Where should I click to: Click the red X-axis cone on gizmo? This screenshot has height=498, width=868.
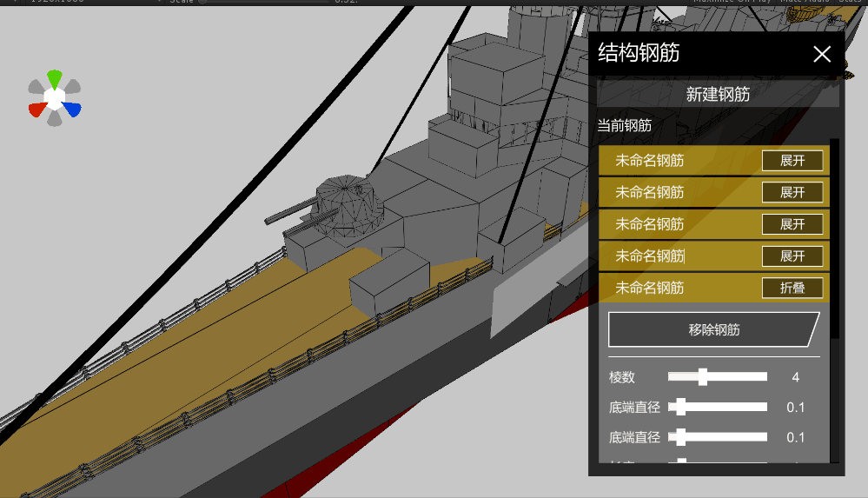37,110
